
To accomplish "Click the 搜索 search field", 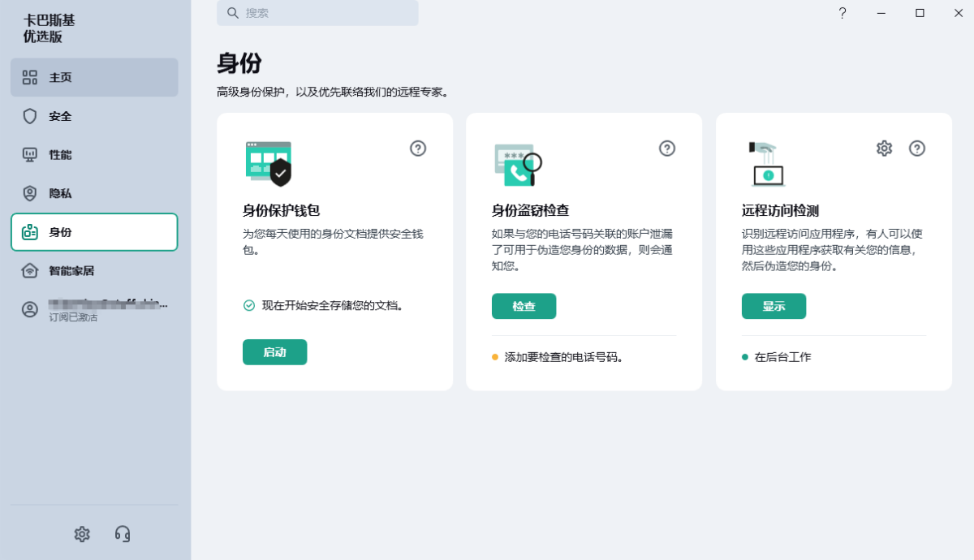I will [317, 13].
